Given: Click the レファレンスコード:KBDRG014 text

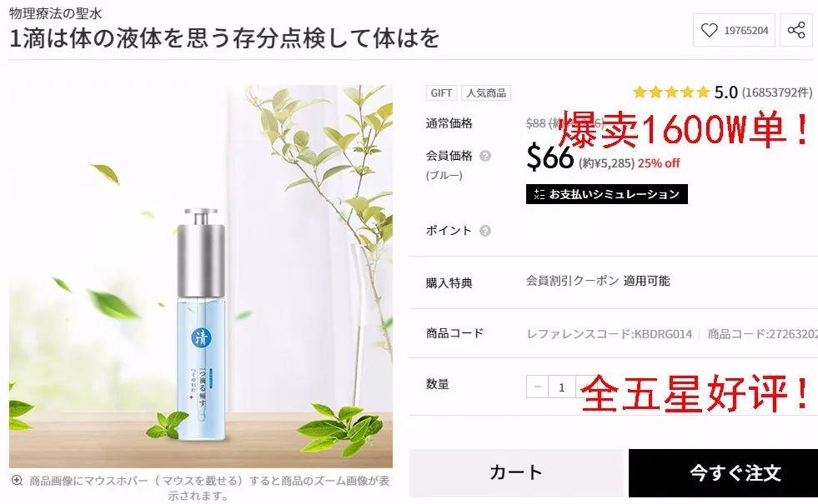Looking at the screenshot, I should (610, 334).
